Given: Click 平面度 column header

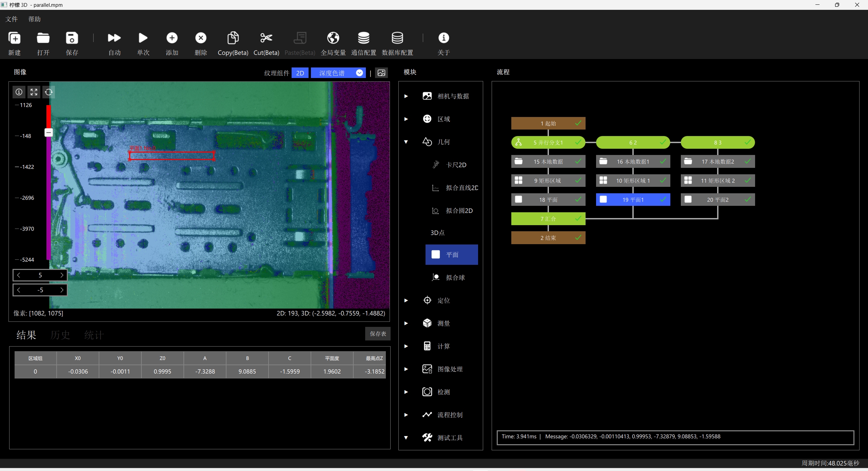Looking at the screenshot, I should click(x=332, y=358).
